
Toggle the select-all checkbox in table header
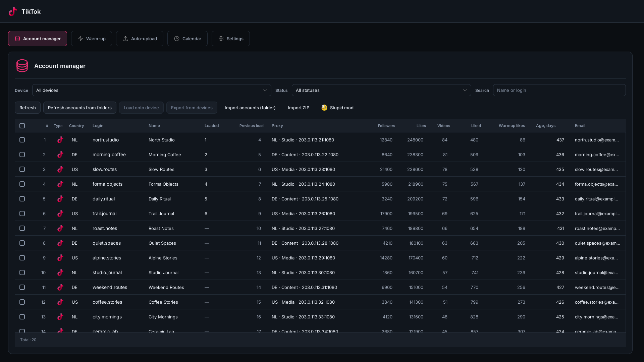(22, 126)
